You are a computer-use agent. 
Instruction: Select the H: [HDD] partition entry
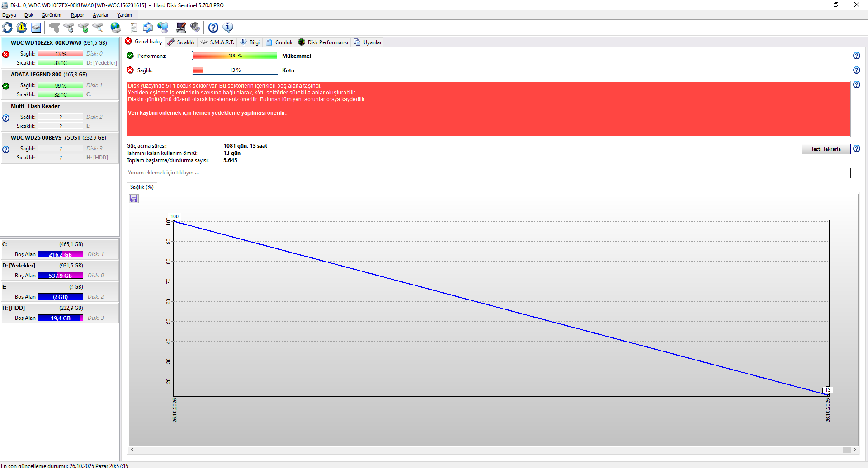[60, 313]
